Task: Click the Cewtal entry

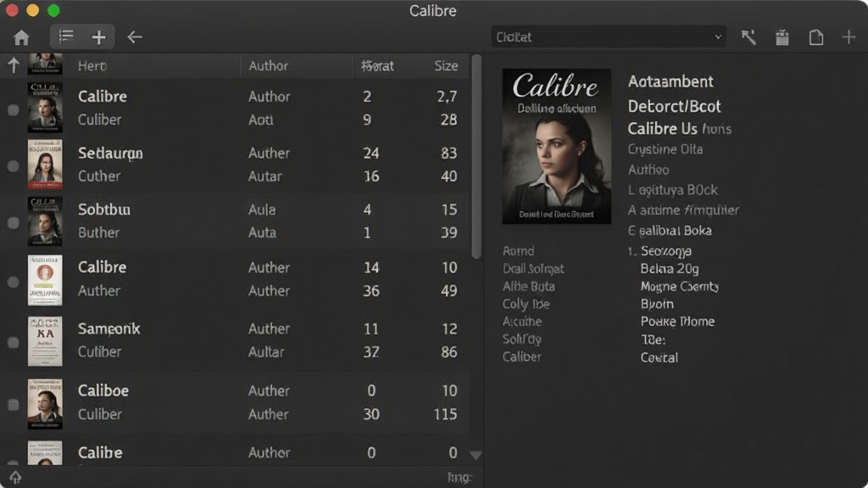Action: pyautogui.click(x=659, y=358)
